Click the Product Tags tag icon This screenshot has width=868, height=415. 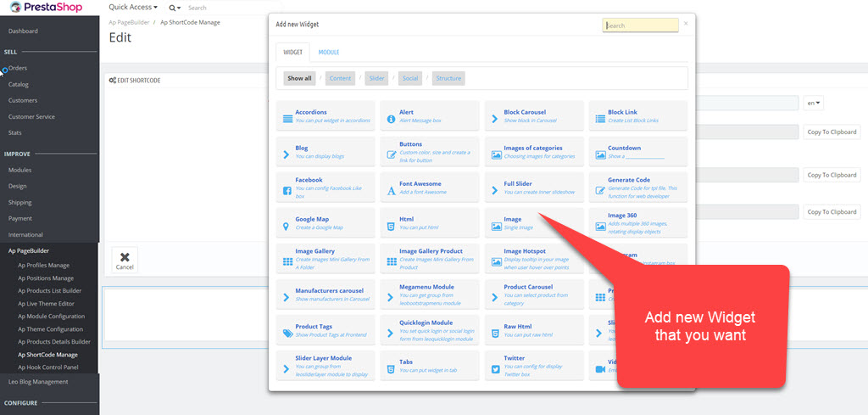[287, 334]
